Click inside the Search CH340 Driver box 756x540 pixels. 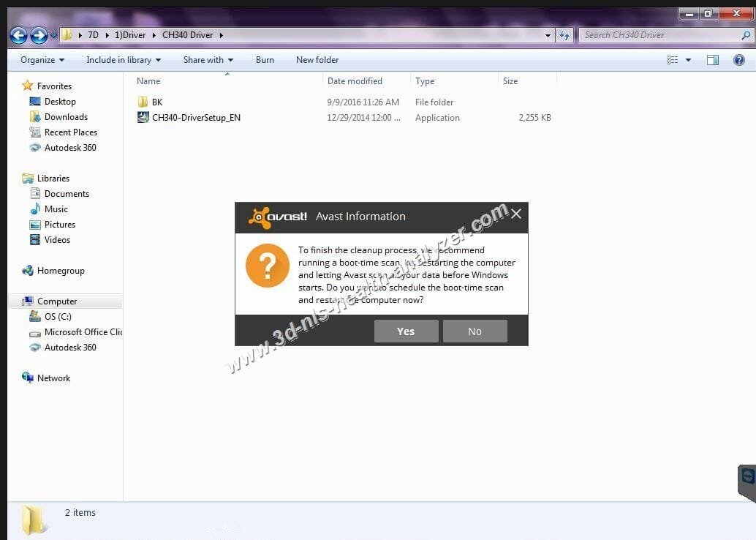658,34
